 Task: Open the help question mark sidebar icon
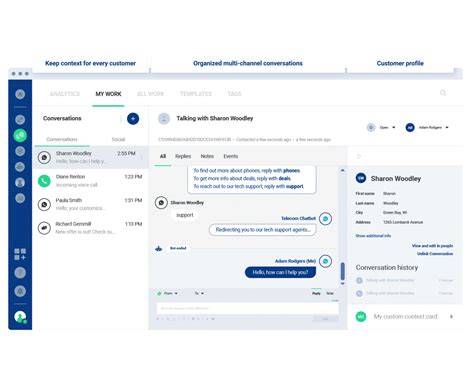click(20, 273)
